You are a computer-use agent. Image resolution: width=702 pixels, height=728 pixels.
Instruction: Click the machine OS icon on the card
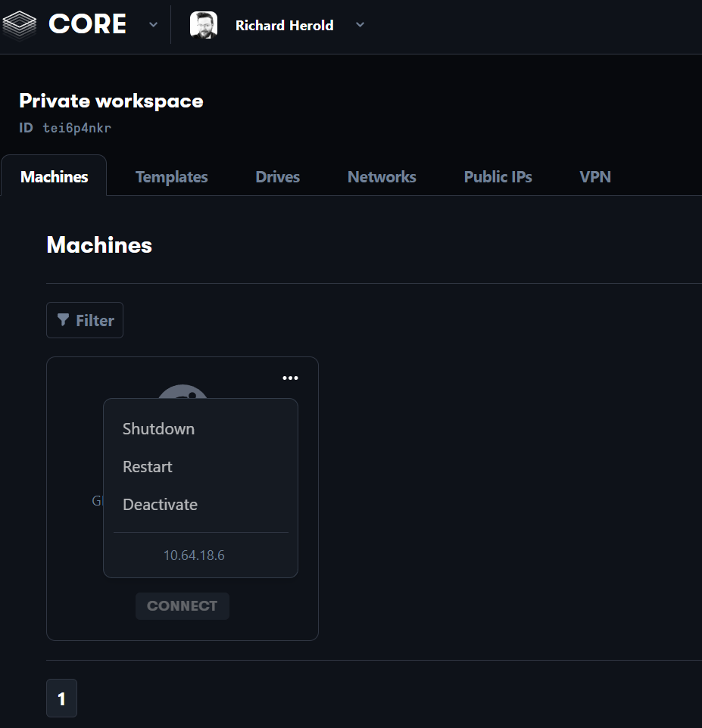tap(183, 392)
